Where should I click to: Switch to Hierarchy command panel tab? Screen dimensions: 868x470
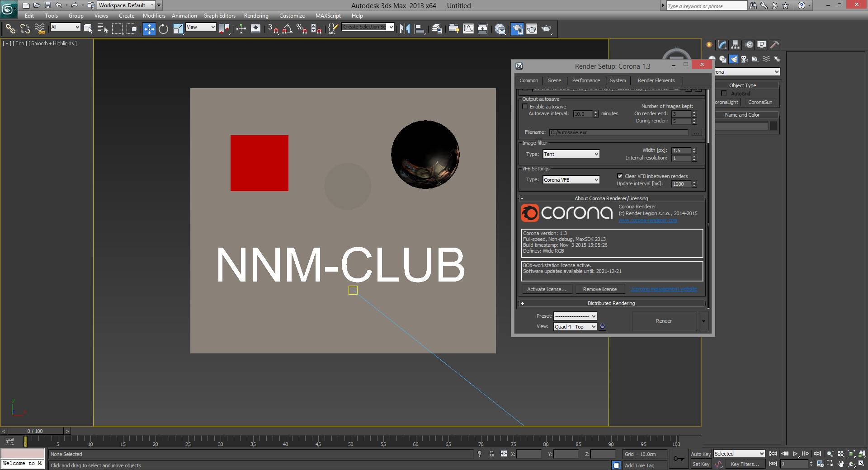[x=735, y=44]
